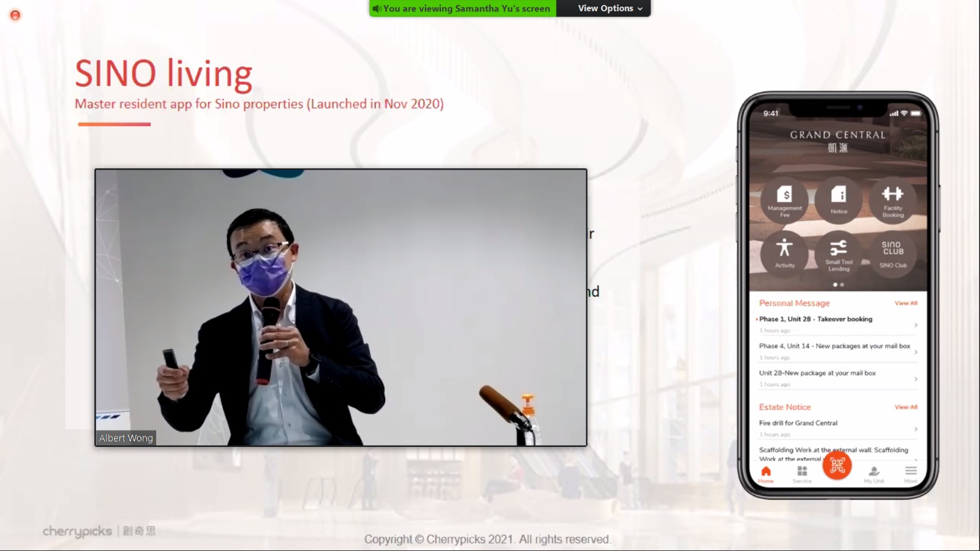Select the Service tab in phone app
This screenshot has height=551, width=980.
click(802, 474)
